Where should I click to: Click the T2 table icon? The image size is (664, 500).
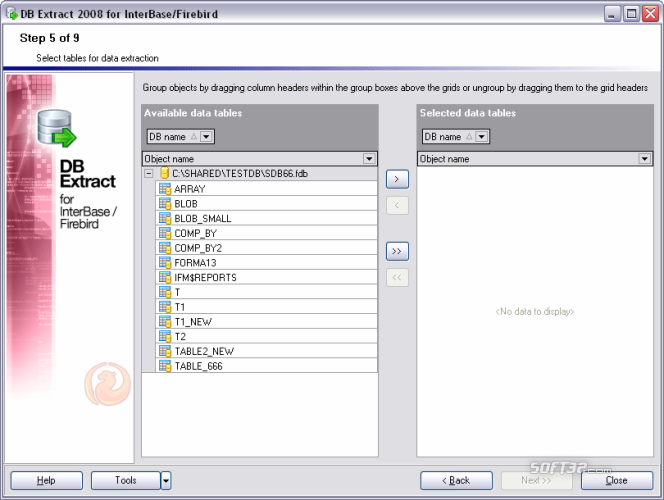coord(165,337)
